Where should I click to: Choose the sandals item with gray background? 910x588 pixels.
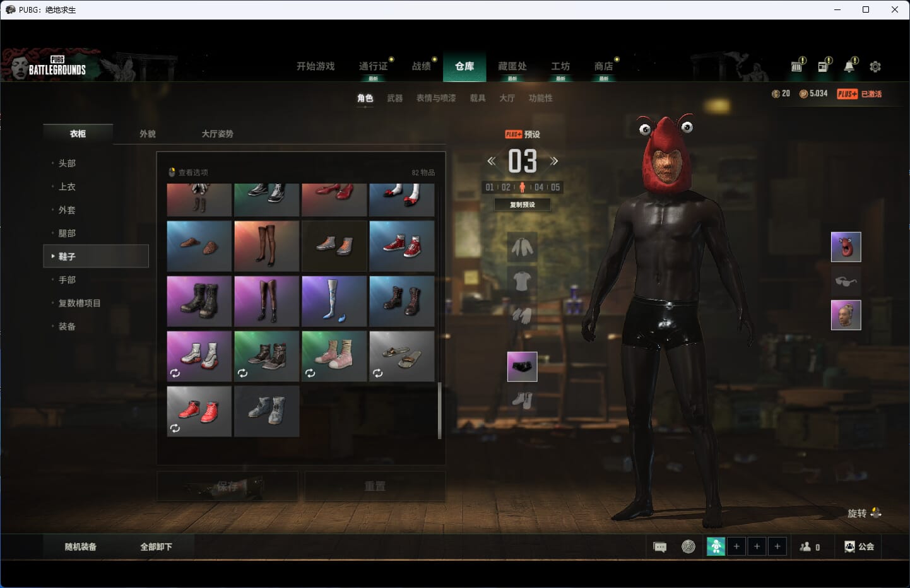click(x=401, y=356)
